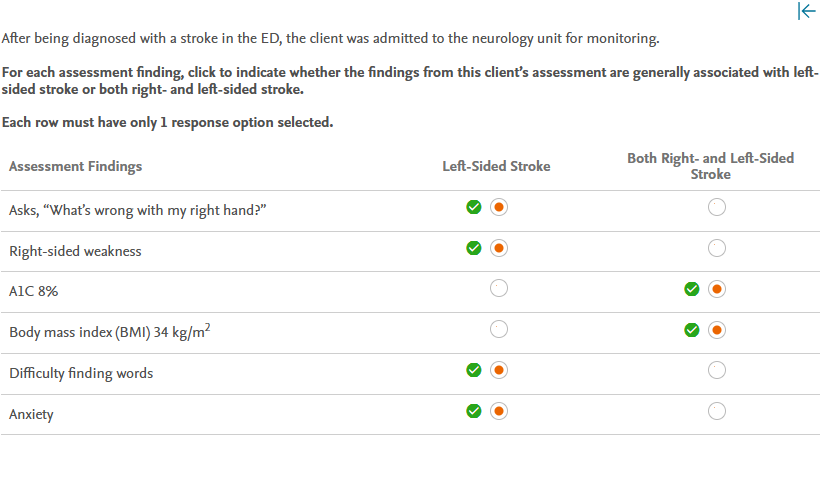Select Left-Sided Stroke for Difficulty finding words
The height and width of the screenshot is (482, 840).
pos(499,370)
